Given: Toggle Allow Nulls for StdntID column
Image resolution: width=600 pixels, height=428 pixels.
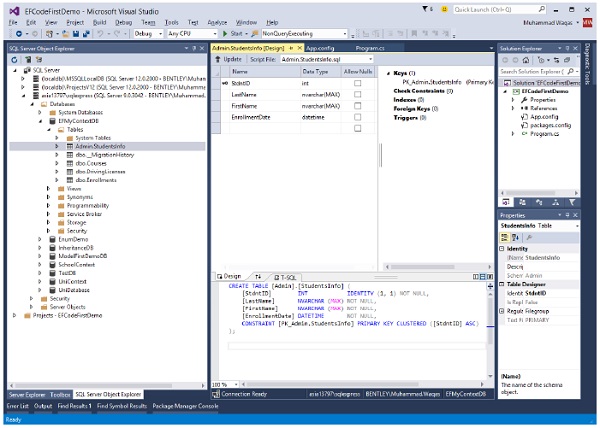Looking at the screenshot, I should [x=356, y=84].
